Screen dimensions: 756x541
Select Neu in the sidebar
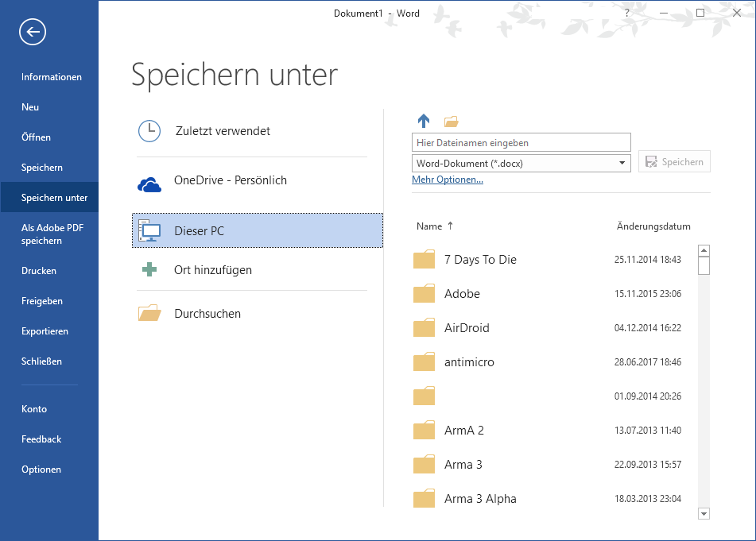30,107
